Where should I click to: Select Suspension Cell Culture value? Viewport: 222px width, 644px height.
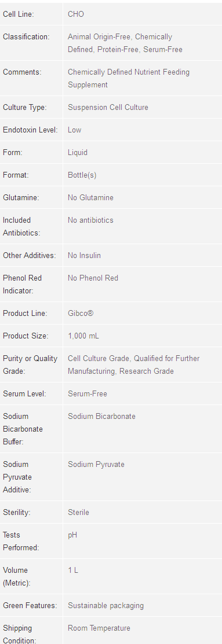click(x=108, y=107)
